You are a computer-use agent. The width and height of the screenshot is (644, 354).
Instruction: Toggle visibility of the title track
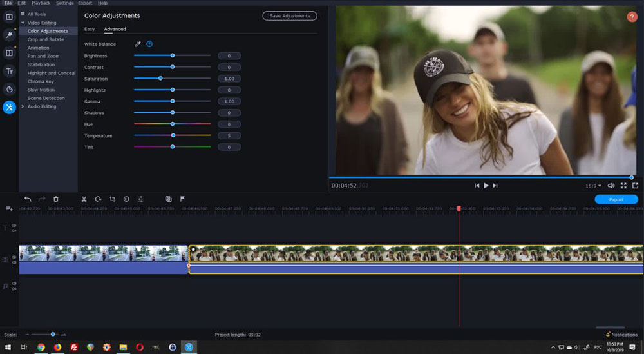click(14, 226)
